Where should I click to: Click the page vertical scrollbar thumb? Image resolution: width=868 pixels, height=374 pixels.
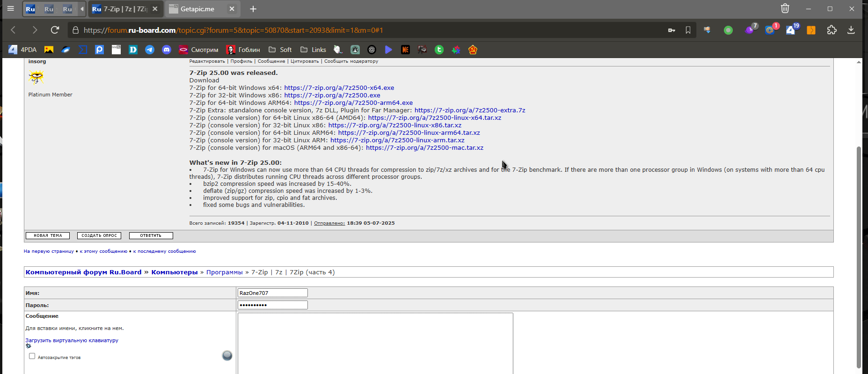tap(859, 257)
